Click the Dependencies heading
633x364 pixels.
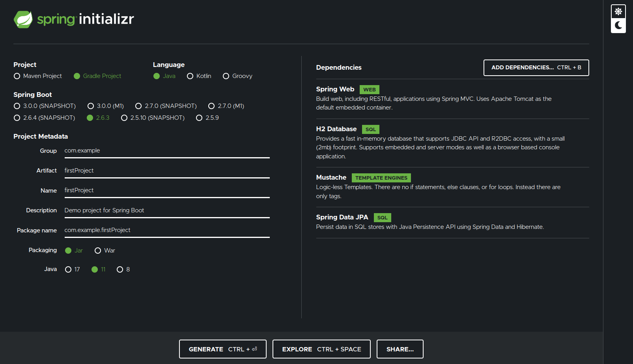pos(339,68)
